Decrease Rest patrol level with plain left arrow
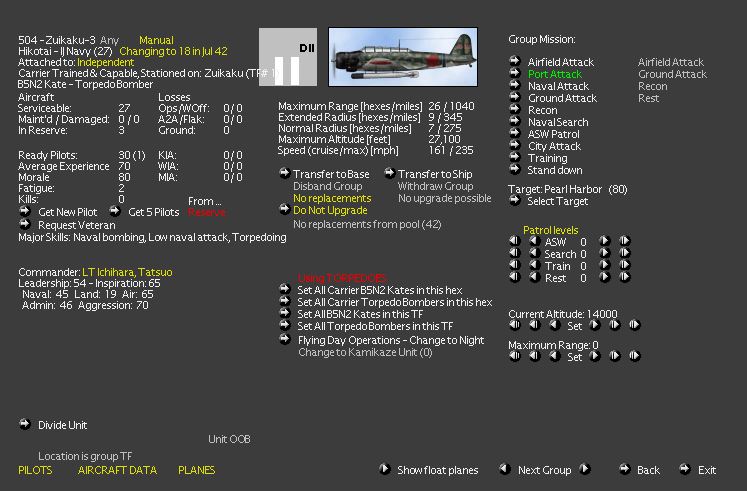This screenshot has width=747, height=491. pyautogui.click(x=535, y=277)
